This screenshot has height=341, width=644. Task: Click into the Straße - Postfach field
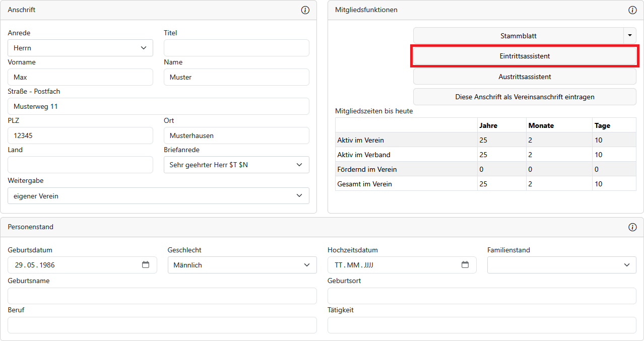[x=158, y=106]
